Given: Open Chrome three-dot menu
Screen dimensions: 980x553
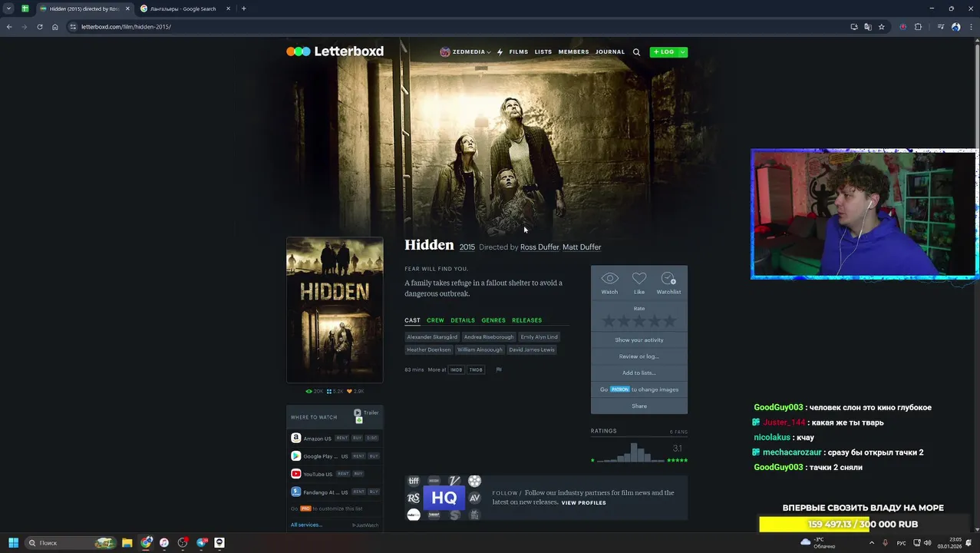Looking at the screenshot, I should click(x=970, y=27).
